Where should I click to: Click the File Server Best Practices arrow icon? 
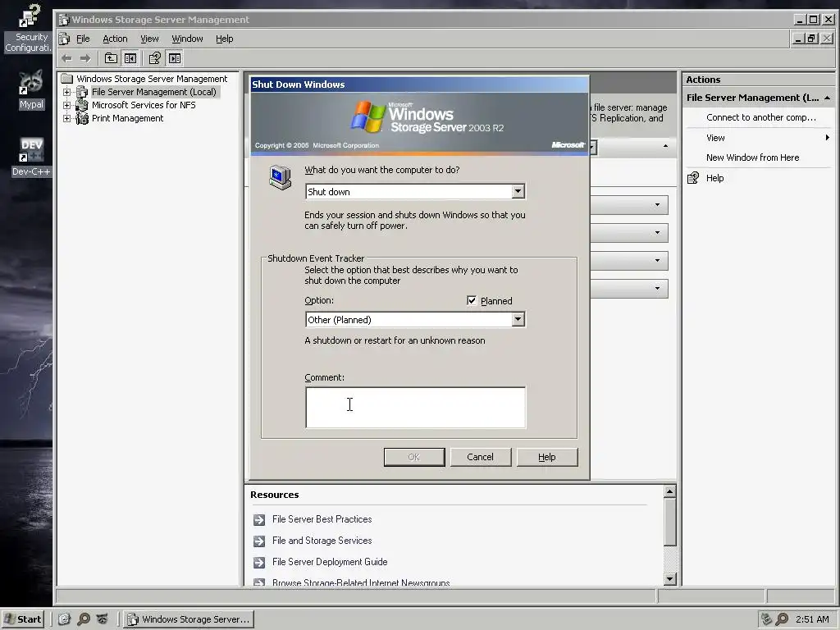pos(259,519)
